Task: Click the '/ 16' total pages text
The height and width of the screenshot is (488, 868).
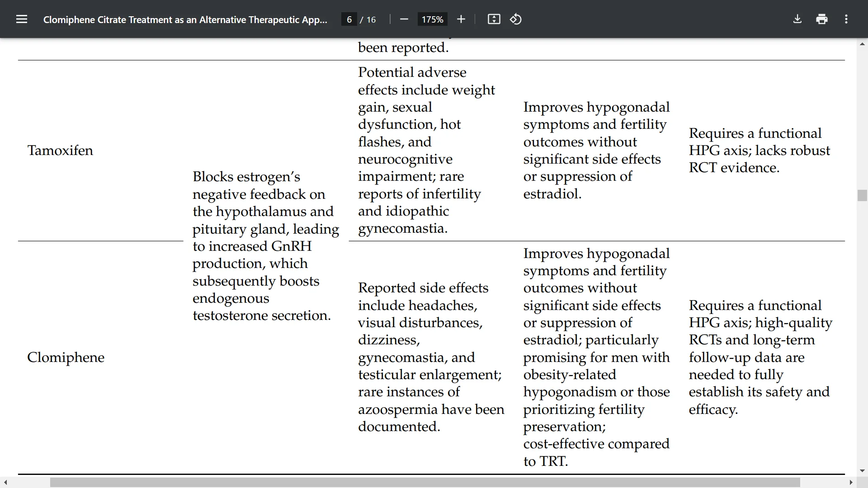Action: [x=368, y=19]
